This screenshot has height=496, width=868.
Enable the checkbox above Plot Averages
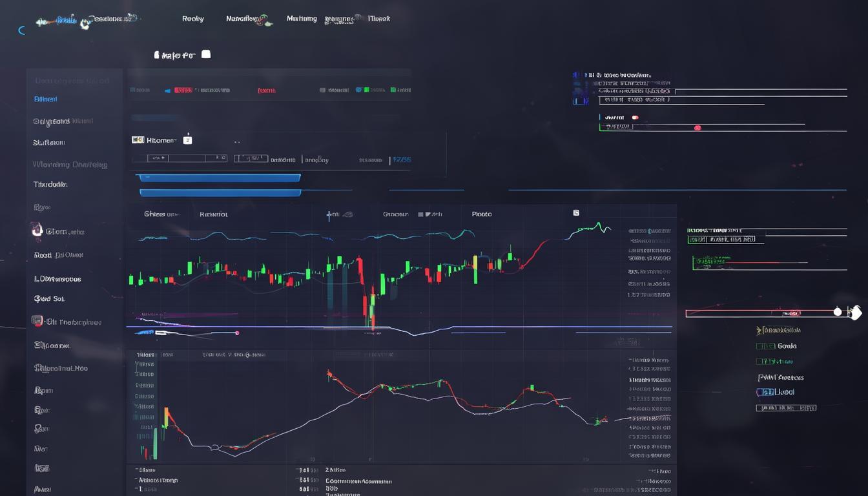point(758,361)
